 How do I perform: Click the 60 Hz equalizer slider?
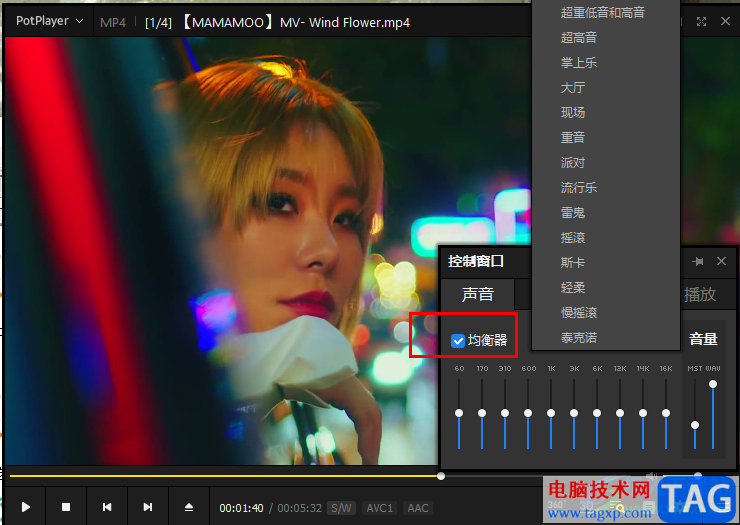coord(459,413)
